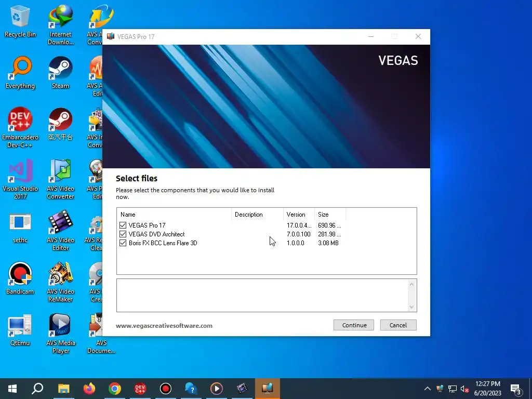Screen dimensions: 532x399
Task: Select the sethc desktop icon
Action: pos(20,228)
